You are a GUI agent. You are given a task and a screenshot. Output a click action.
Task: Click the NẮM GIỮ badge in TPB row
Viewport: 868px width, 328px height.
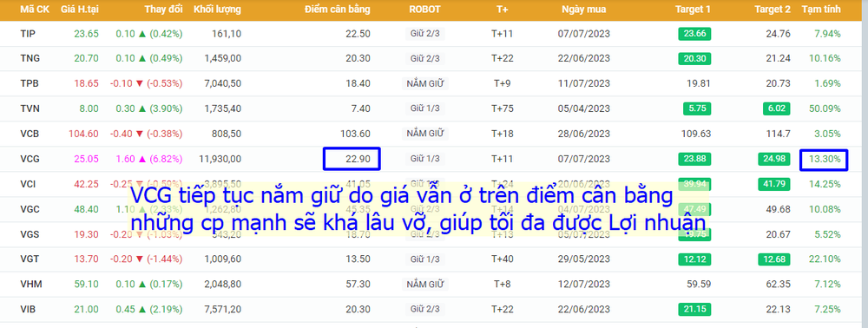424,83
